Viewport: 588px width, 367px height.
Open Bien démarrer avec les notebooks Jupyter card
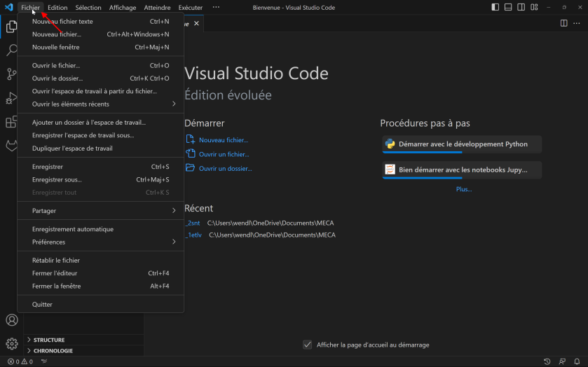click(x=462, y=169)
